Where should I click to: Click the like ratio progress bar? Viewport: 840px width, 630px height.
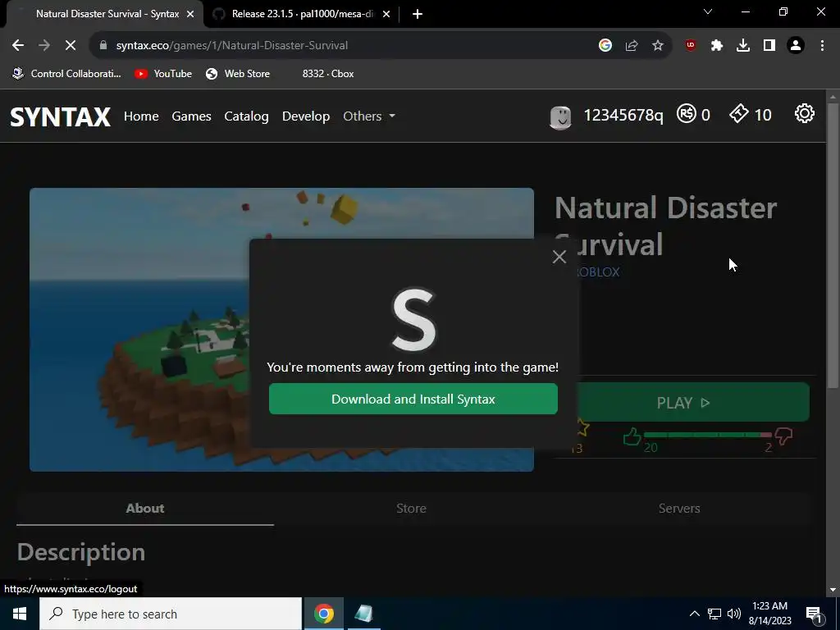click(708, 435)
